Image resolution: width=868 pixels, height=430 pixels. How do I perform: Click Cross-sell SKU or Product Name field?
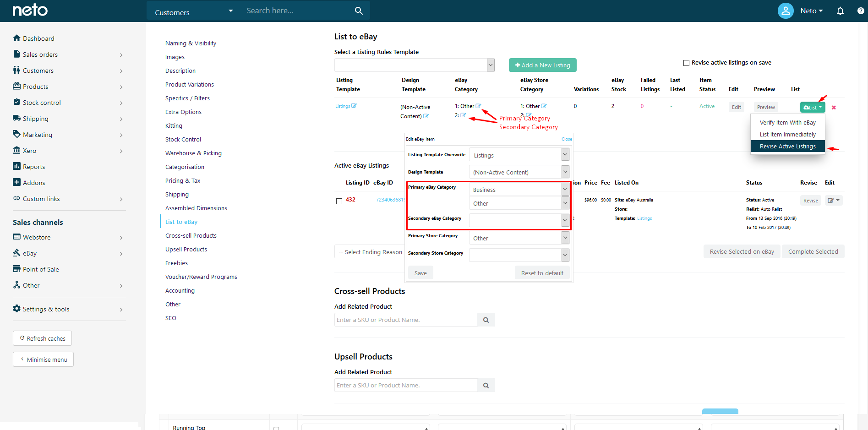(406, 320)
